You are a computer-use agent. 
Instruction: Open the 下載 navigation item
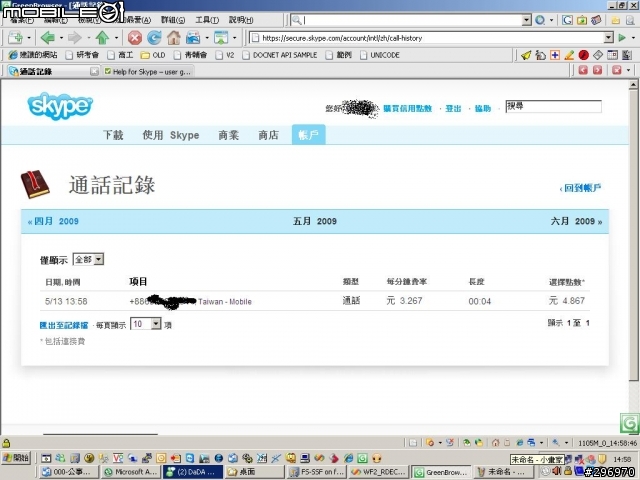point(113,135)
